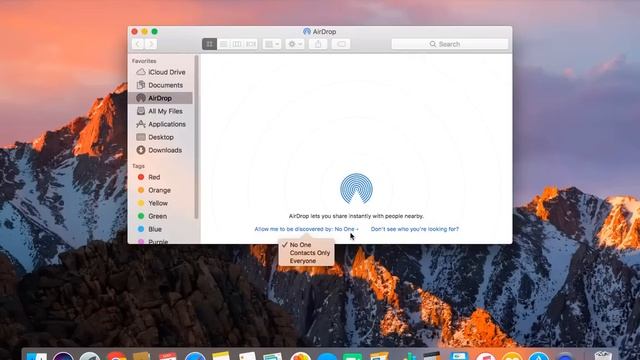The width and height of the screenshot is (640, 360).
Task: Click the 'Favorites' sidebar heading
Action: pos(144,61)
